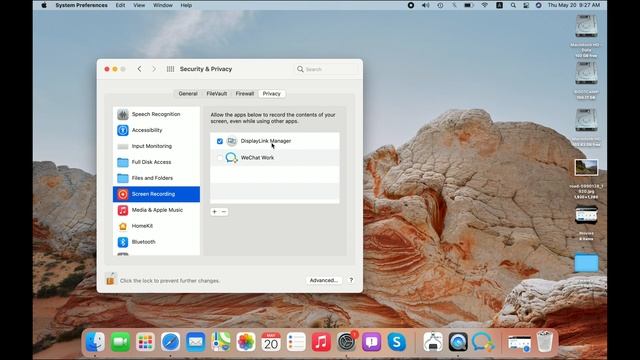
Task: Open Maps from the Dock
Action: [x=221, y=341]
